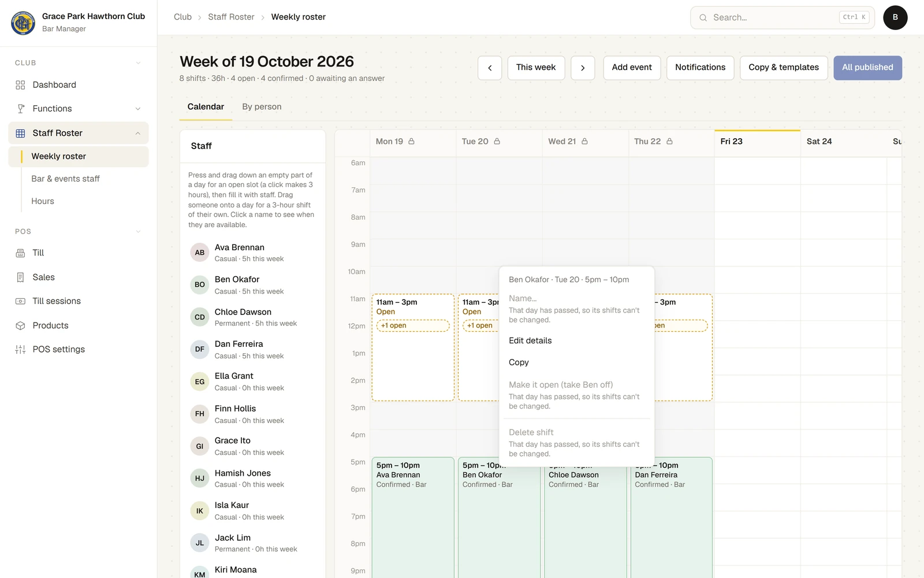The image size is (924, 578).
Task: Click Staff Roster breadcrumb link
Action: (231, 17)
